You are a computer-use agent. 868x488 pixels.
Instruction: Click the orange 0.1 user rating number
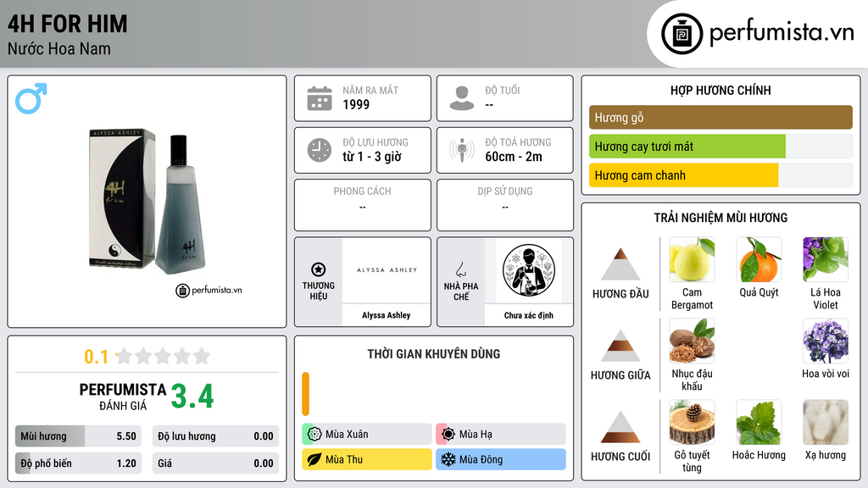(97, 357)
